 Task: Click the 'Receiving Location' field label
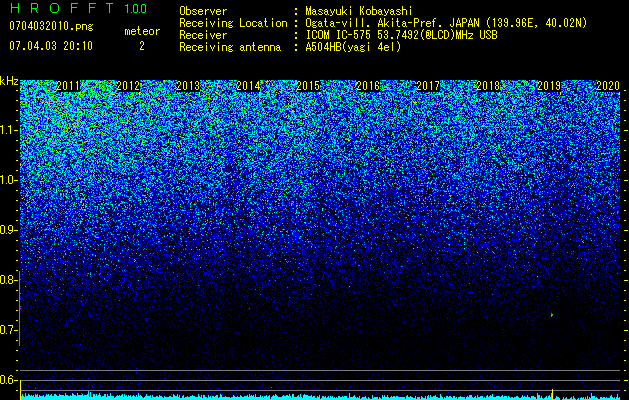click(x=233, y=23)
